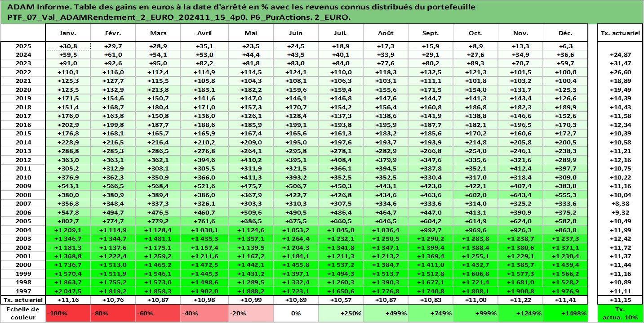Select the -60% color scale swatch
The height and width of the screenshot is (323, 644).
(x=158, y=313)
